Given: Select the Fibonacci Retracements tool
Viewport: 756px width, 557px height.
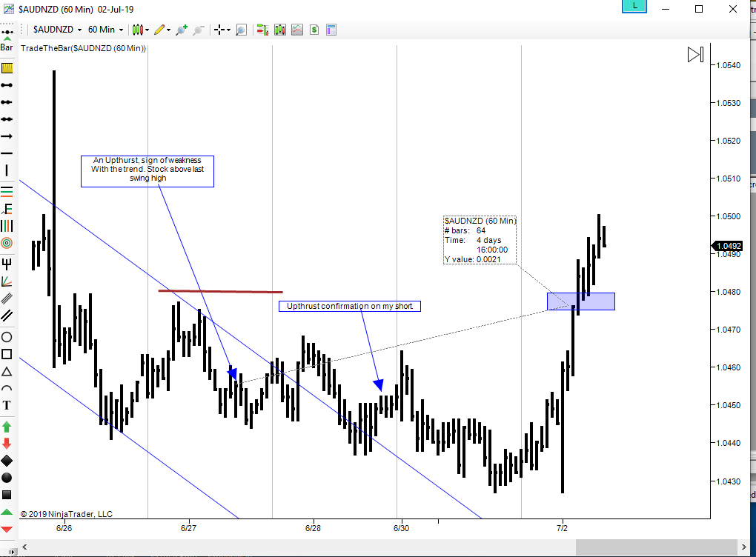Looking at the screenshot, I should (x=7, y=192).
